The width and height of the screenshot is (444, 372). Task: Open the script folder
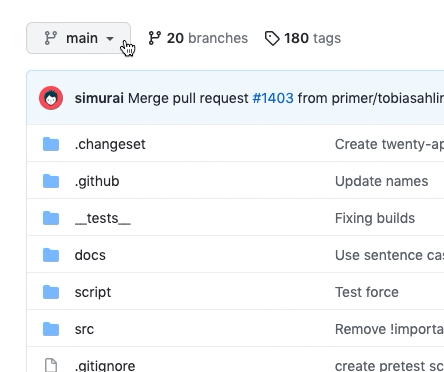click(93, 292)
